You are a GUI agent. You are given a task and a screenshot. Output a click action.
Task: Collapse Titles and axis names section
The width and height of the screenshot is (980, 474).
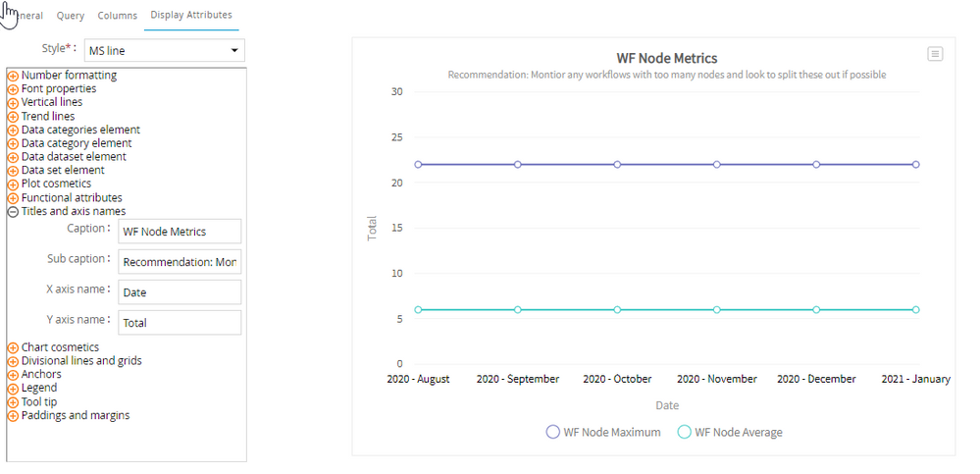click(x=14, y=211)
